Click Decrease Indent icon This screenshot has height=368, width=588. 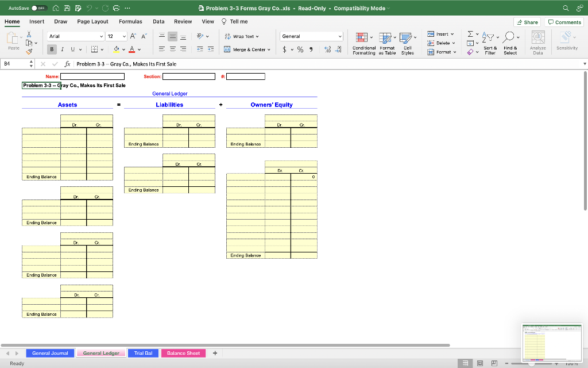pos(200,49)
